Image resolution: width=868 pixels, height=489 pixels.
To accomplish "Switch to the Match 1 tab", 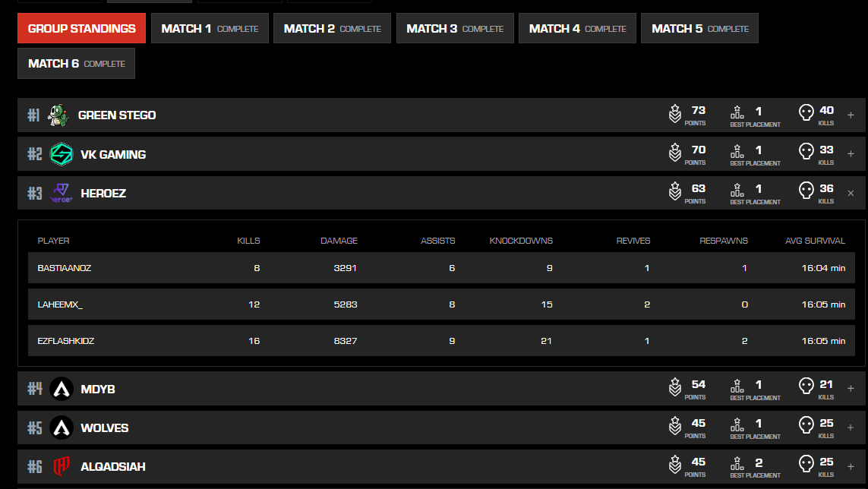I will pyautogui.click(x=210, y=28).
